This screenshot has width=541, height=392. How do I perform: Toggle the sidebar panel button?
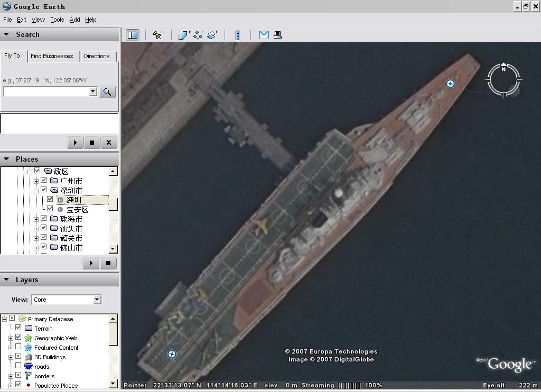(133, 35)
